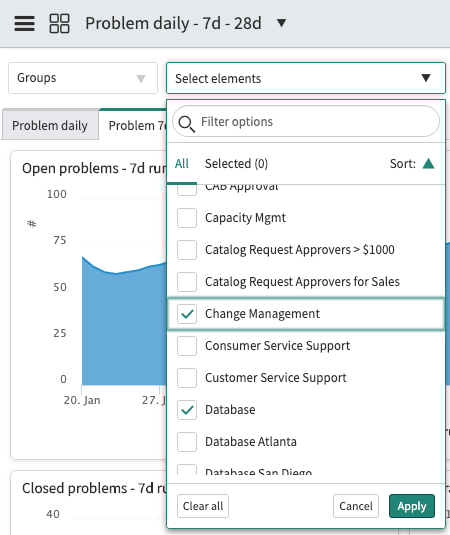The width and height of the screenshot is (450, 535).
Task: Show the All options tab
Action: pyautogui.click(x=182, y=164)
